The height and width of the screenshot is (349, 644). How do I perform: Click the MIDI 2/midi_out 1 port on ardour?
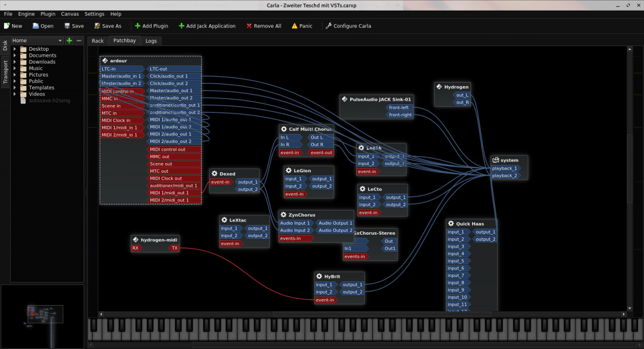(175, 200)
